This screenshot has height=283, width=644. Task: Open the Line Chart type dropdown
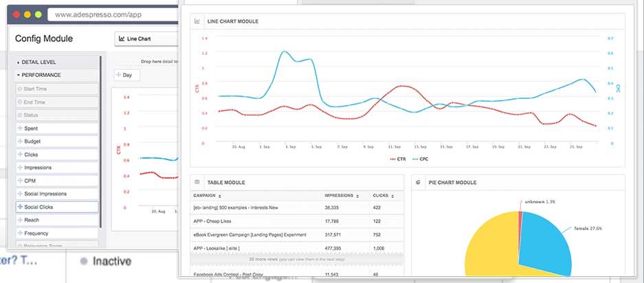coord(146,38)
